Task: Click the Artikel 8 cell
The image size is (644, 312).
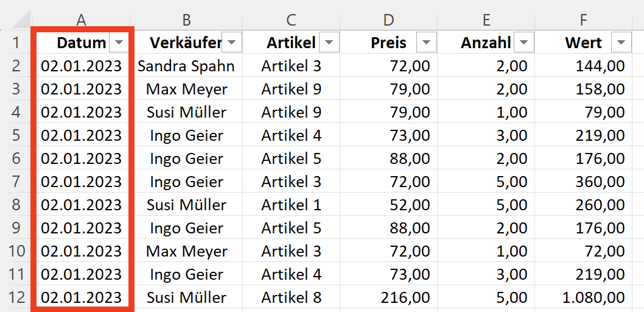Action: click(291, 297)
